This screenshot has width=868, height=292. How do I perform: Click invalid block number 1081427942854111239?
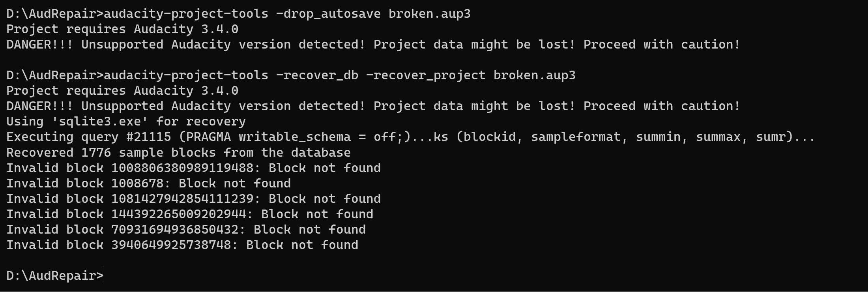pos(182,198)
